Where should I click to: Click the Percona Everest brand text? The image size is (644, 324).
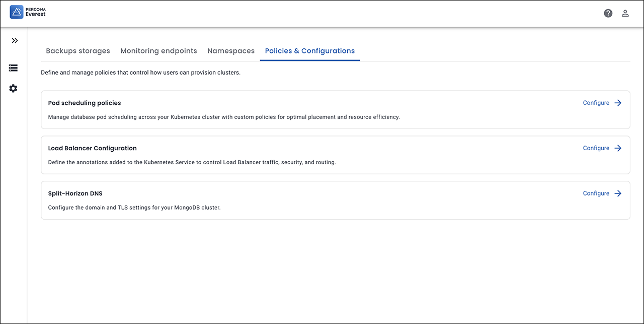click(x=35, y=12)
